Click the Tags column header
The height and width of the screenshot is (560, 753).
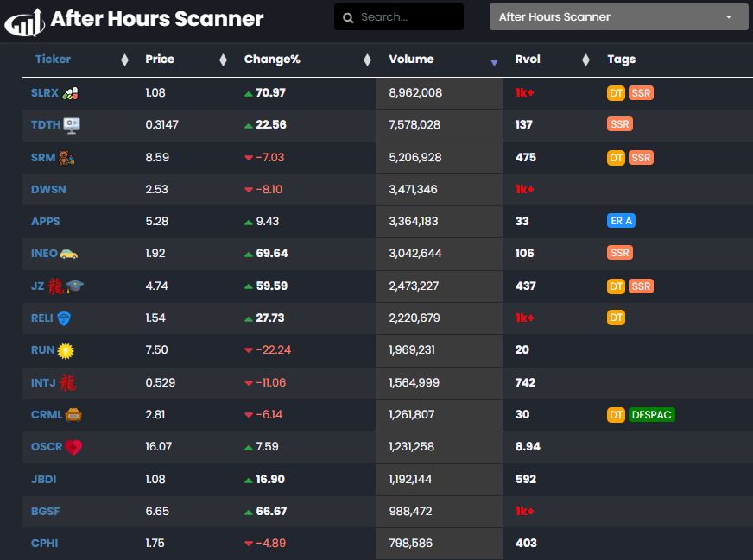[x=622, y=59]
